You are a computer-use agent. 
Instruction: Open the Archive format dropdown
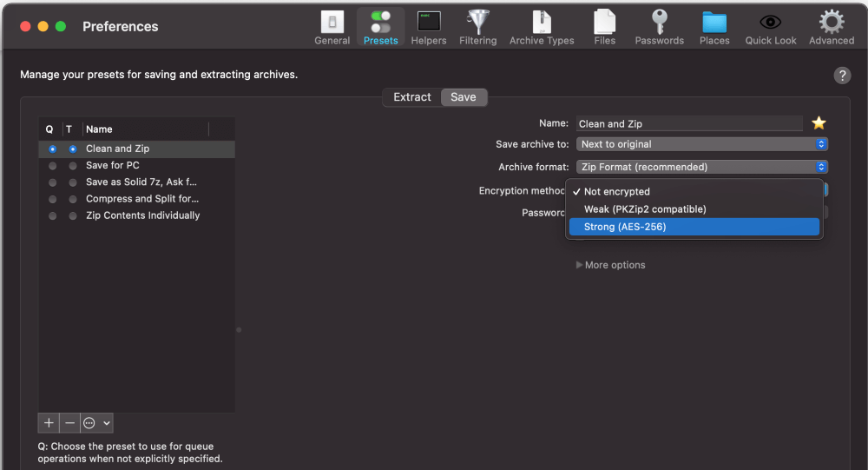click(701, 167)
